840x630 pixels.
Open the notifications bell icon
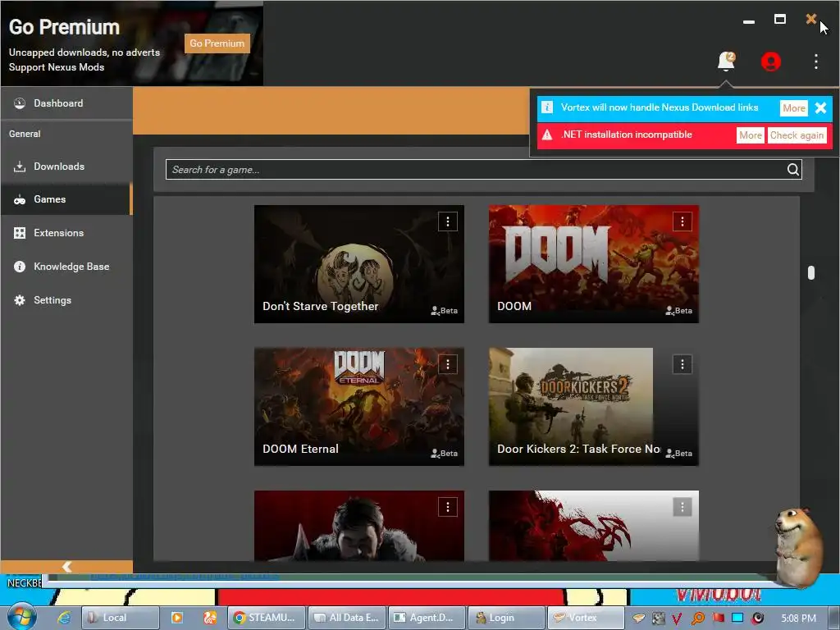[726, 61]
